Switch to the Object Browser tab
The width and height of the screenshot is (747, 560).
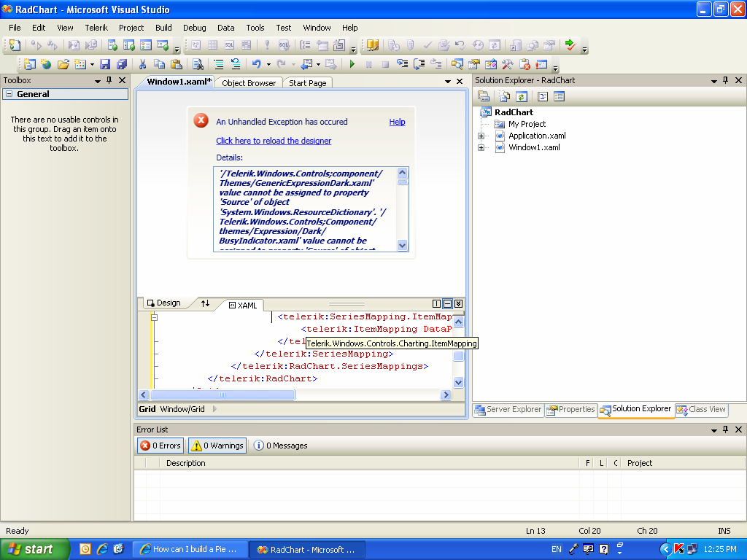click(249, 83)
